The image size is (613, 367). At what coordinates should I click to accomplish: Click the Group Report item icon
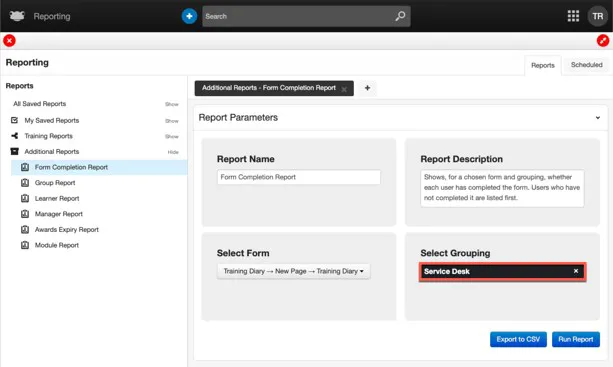point(25,183)
